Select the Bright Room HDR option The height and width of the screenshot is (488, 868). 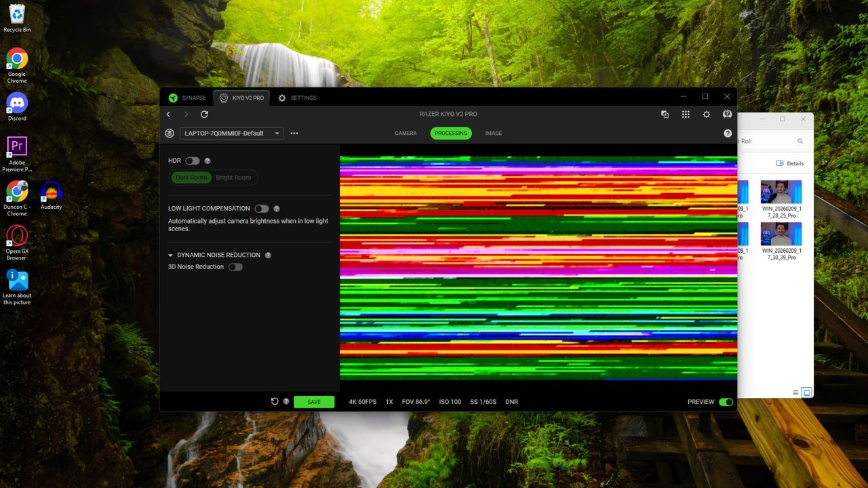coord(233,178)
